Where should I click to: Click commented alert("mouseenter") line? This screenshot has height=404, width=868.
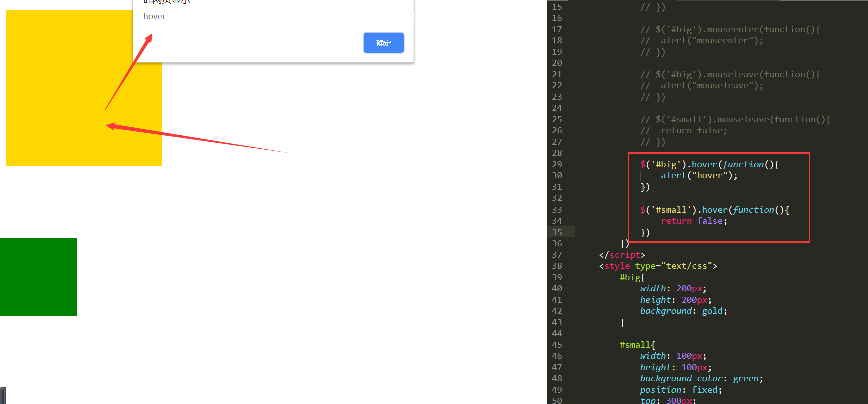[x=701, y=40]
